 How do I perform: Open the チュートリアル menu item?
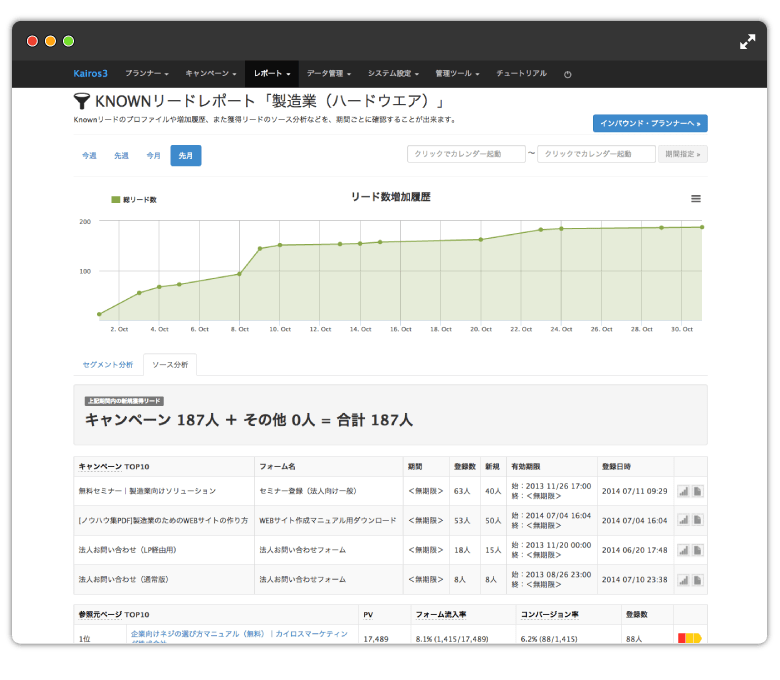tap(521, 74)
